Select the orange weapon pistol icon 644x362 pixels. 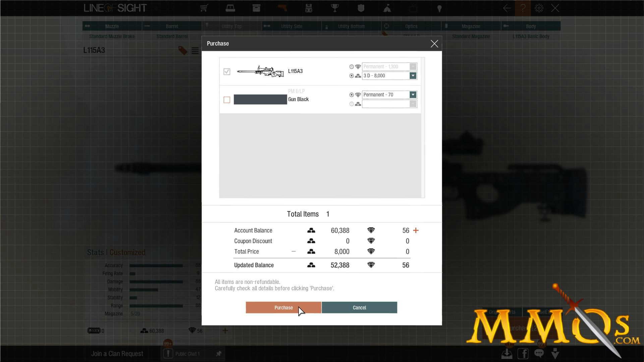coord(282,8)
